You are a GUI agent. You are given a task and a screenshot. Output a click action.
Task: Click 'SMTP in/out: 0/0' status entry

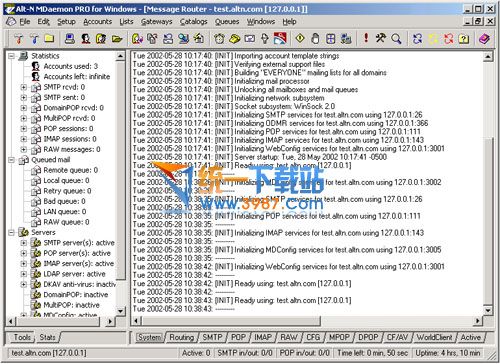tap(245, 353)
